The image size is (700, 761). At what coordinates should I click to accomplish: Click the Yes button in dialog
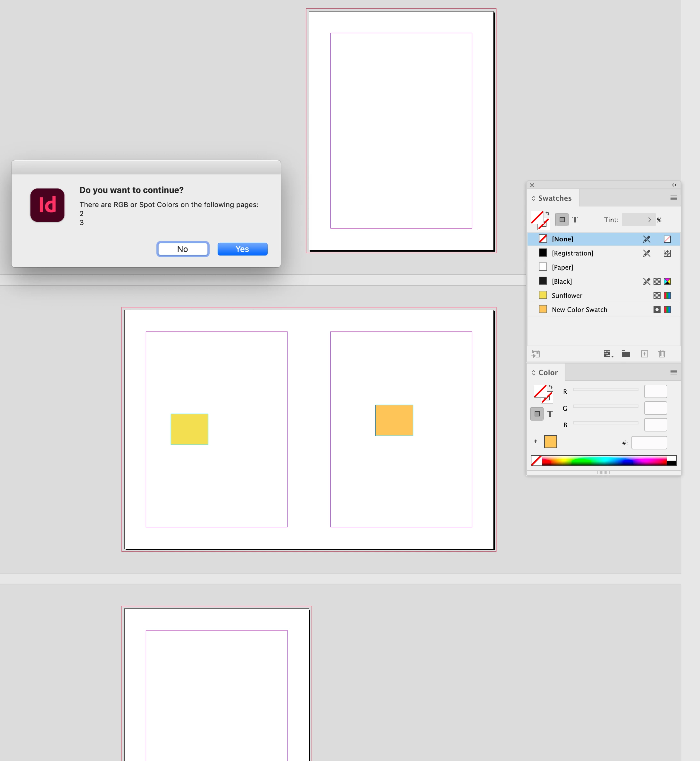pos(242,249)
